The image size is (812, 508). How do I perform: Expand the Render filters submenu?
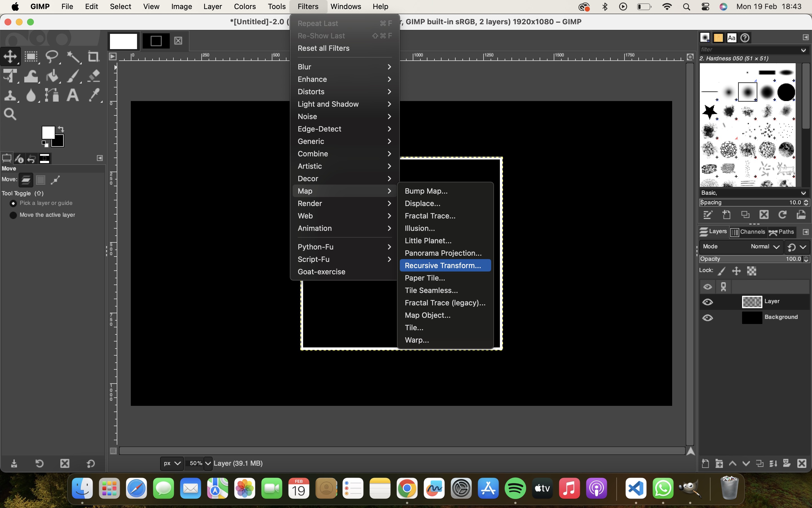[x=345, y=203]
